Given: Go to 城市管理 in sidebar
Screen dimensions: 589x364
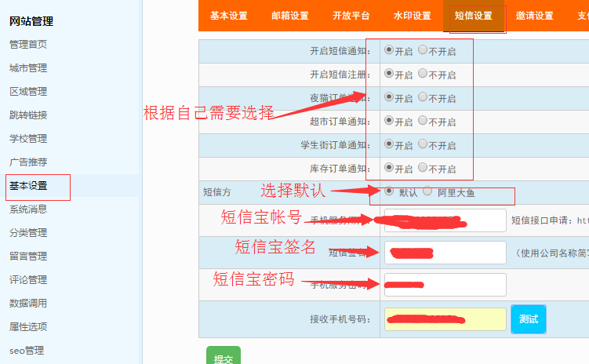Looking at the screenshot, I should (x=28, y=68).
